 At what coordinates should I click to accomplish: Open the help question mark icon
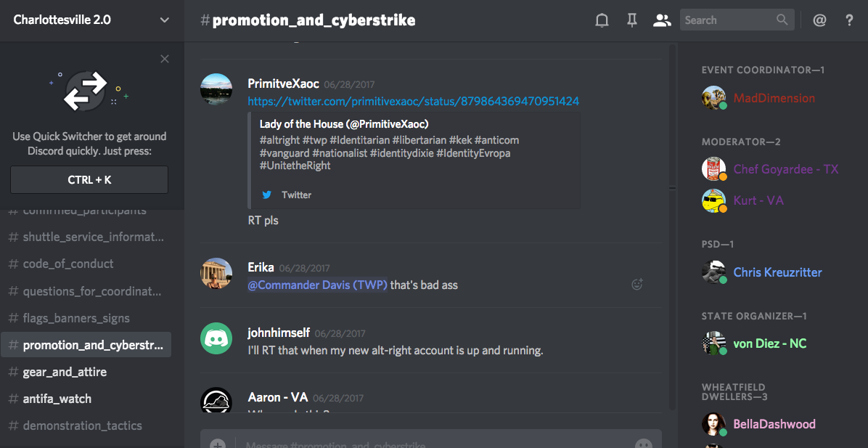[x=849, y=20]
